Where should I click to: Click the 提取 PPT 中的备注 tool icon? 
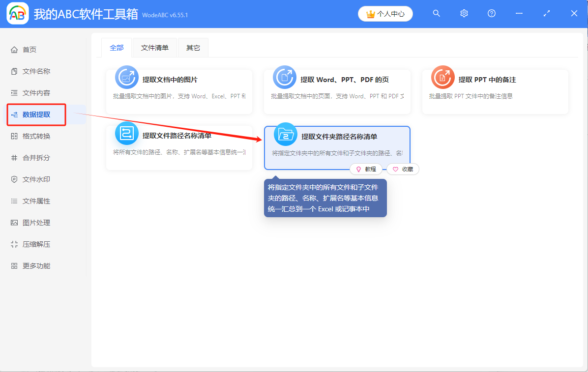pyautogui.click(x=442, y=77)
